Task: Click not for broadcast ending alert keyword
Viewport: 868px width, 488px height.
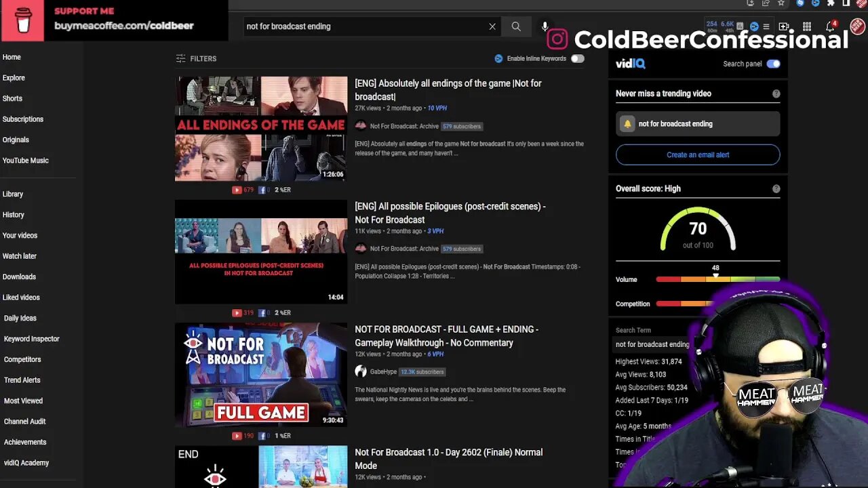Action: tap(675, 124)
